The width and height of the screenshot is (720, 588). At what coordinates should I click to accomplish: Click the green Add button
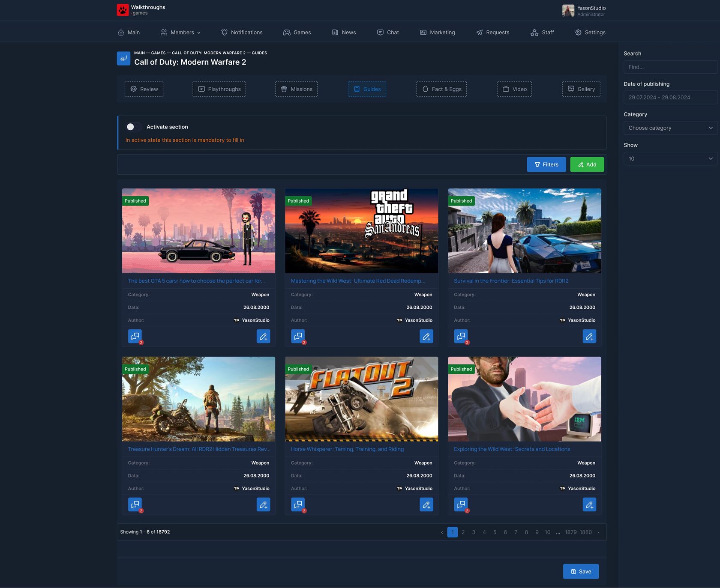587,164
